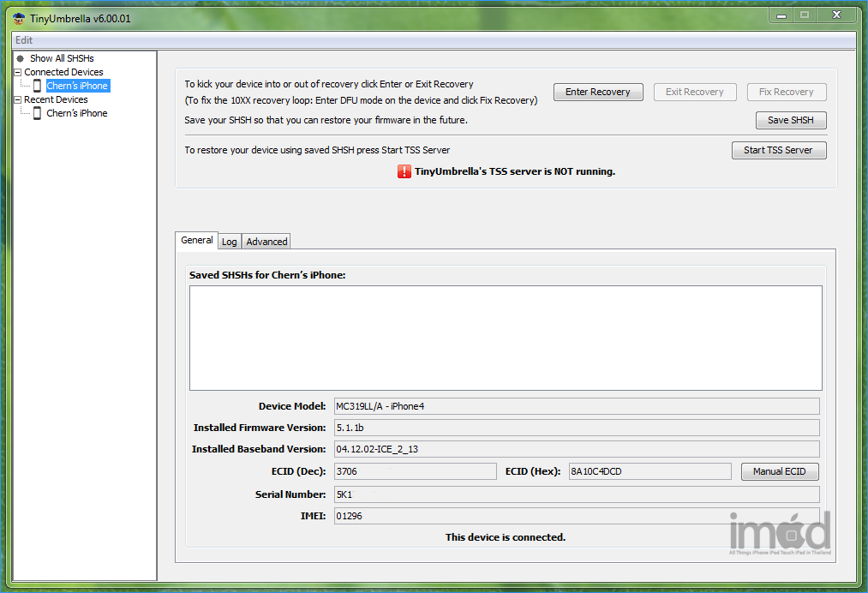Click the Installed Baseband Version field
Screen dimensions: 868x593
click(577, 449)
